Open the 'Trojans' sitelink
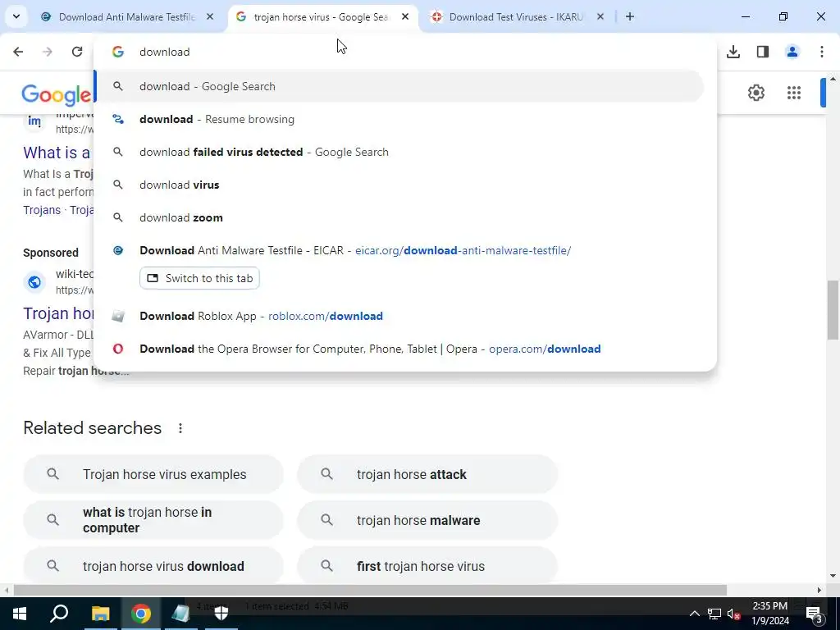The height and width of the screenshot is (630, 840). pyautogui.click(x=42, y=210)
